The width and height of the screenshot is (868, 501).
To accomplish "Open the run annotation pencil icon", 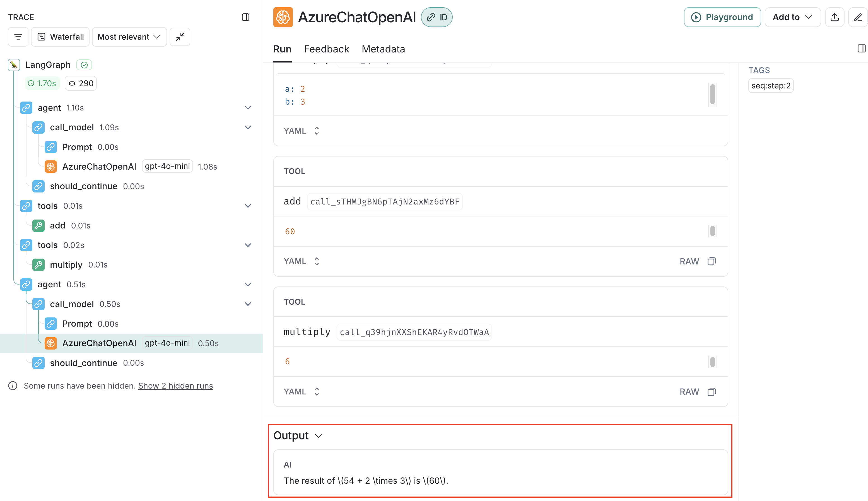I will point(858,17).
